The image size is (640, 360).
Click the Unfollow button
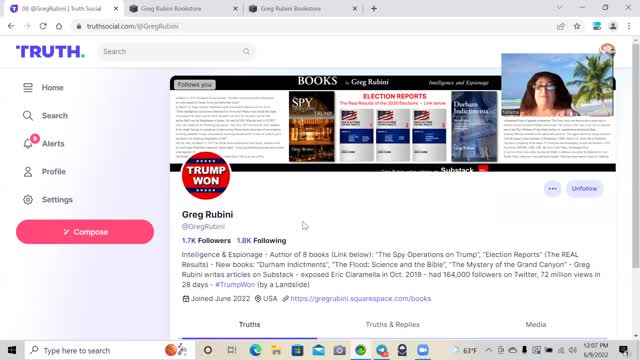(x=584, y=189)
